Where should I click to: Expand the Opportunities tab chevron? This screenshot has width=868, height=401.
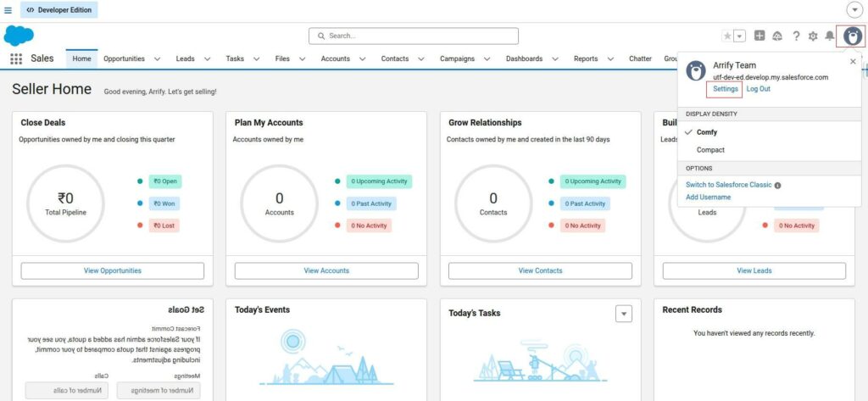(x=157, y=58)
